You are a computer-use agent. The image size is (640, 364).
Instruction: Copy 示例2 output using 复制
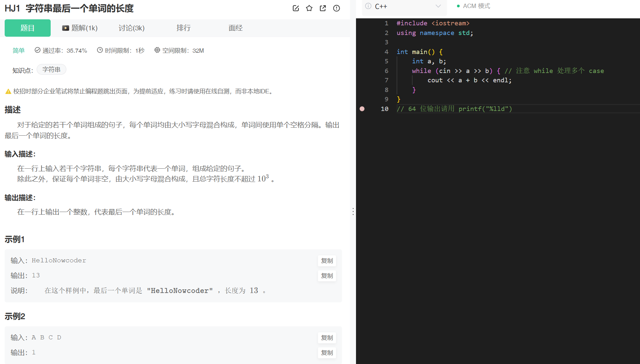[x=327, y=353]
